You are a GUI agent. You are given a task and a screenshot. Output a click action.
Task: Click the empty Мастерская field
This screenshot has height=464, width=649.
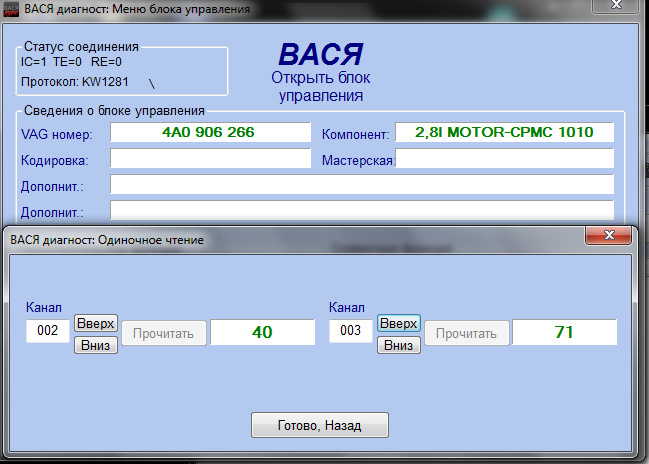(x=505, y=159)
